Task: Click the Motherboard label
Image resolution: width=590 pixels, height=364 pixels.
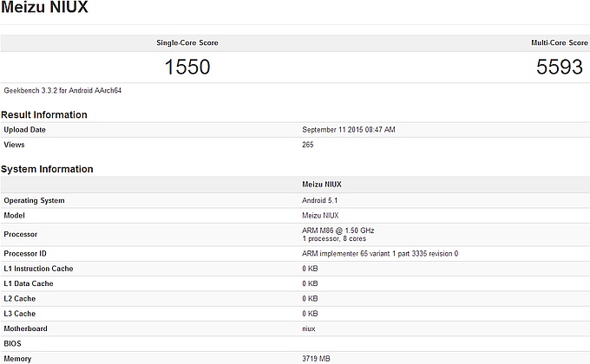Action: click(25, 328)
